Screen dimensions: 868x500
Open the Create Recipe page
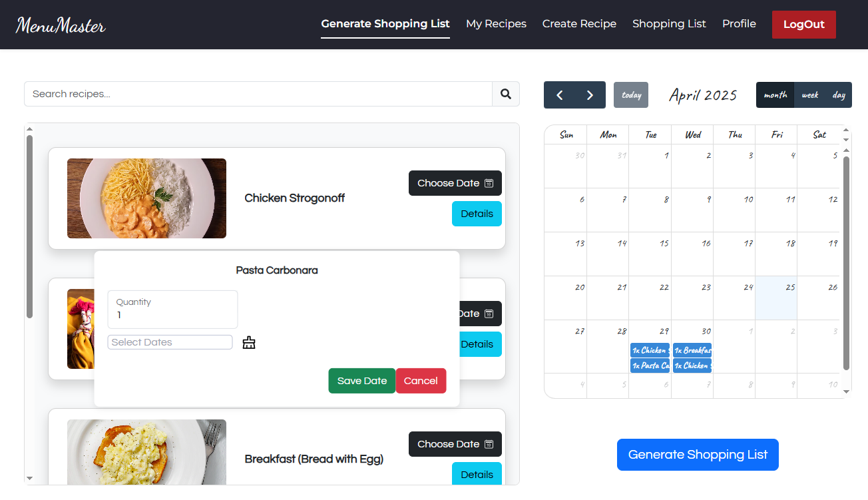coord(579,24)
